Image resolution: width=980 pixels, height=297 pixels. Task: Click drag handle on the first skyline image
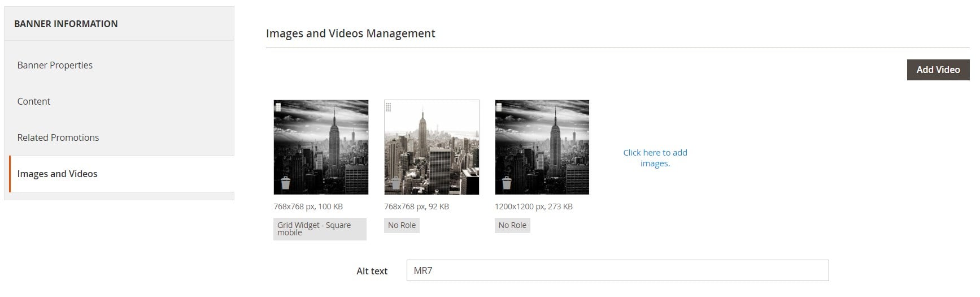pos(278,107)
